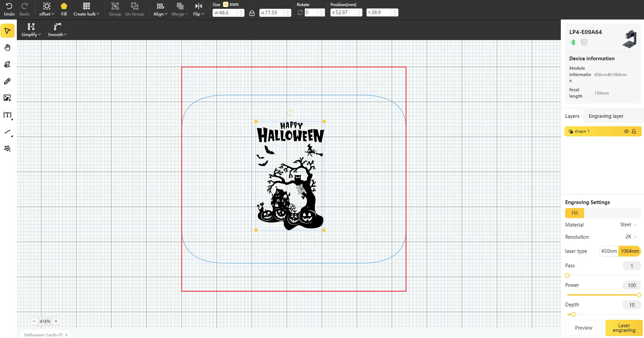Switch laser type to 450nm
Screen dimensions: 644x338
(609, 251)
